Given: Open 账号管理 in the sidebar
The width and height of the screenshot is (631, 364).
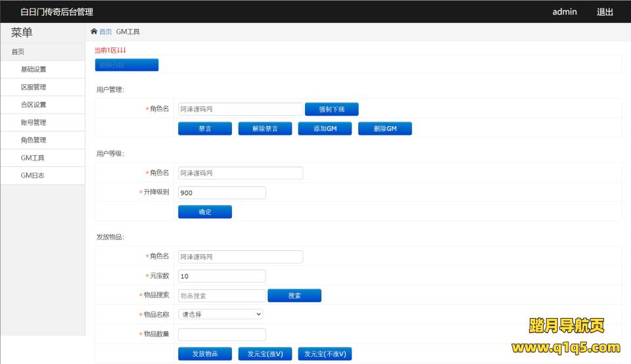Looking at the screenshot, I should (x=34, y=123).
